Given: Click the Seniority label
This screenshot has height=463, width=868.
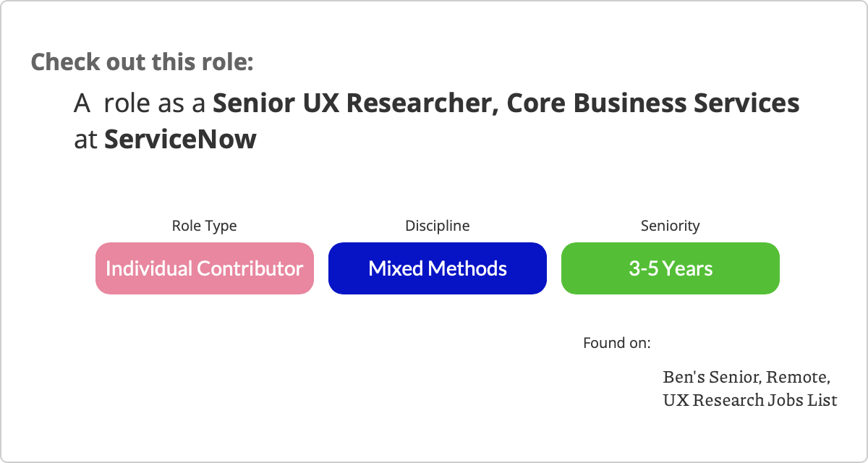Looking at the screenshot, I should [670, 226].
